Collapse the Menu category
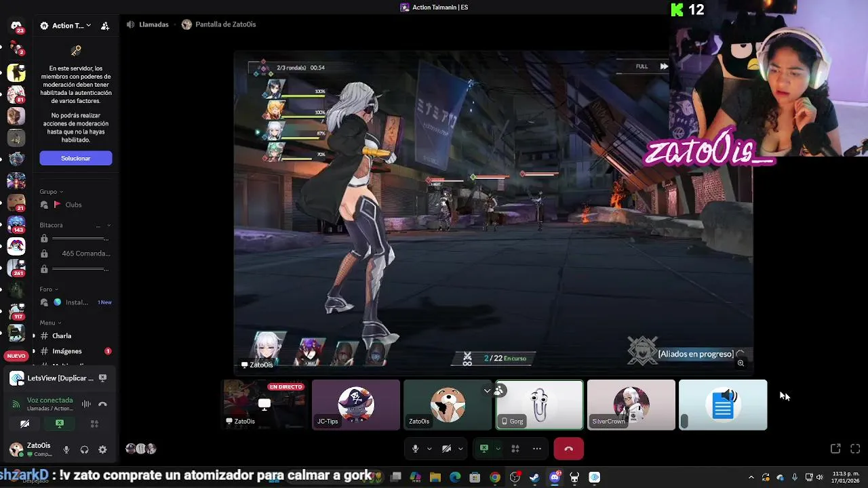Screen dimensions: 868x488 (x=50, y=323)
